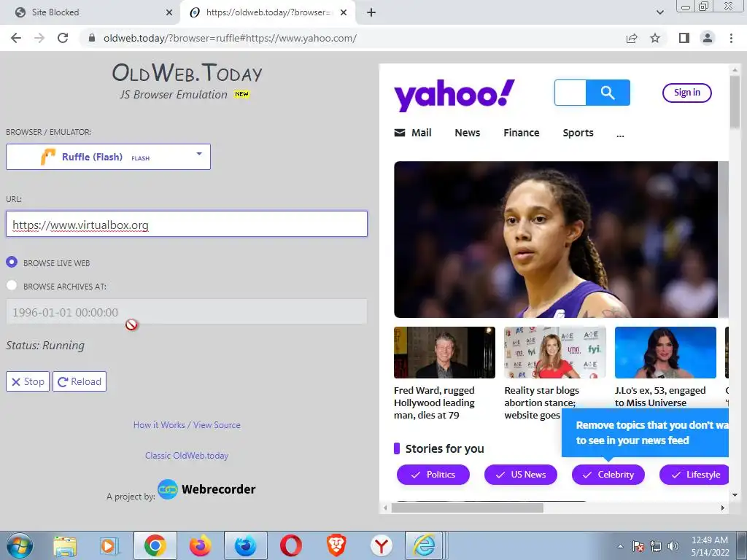Share this page via the share icon
The height and width of the screenshot is (560, 747).
pos(632,38)
